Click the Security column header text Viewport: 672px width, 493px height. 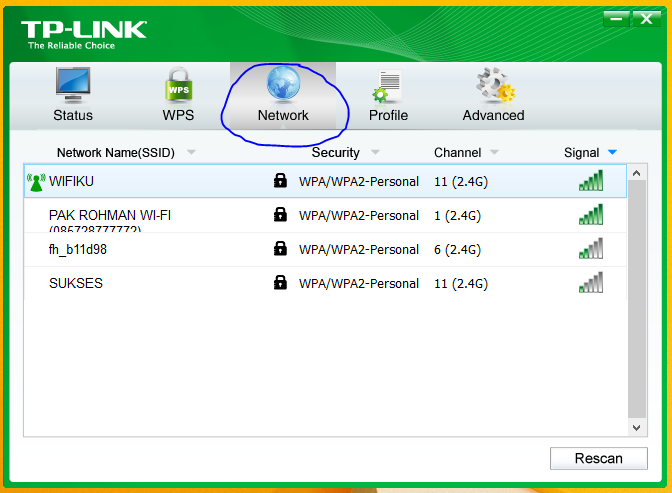pyautogui.click(x=336, y=153)
